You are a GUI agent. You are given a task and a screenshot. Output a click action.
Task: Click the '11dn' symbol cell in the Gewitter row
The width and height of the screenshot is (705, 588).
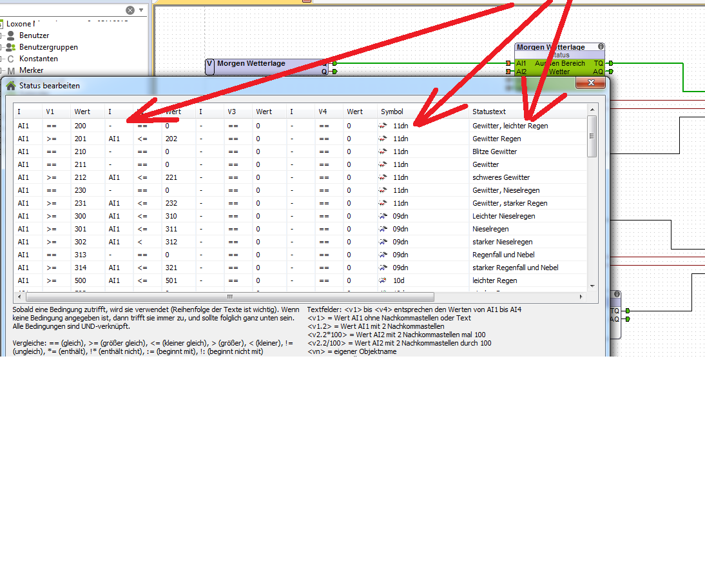(400, 164)
